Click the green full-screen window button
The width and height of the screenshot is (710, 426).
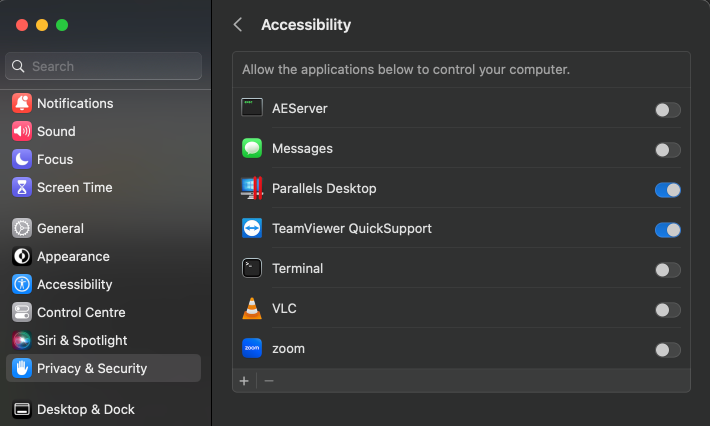click(x=62, y=25)
